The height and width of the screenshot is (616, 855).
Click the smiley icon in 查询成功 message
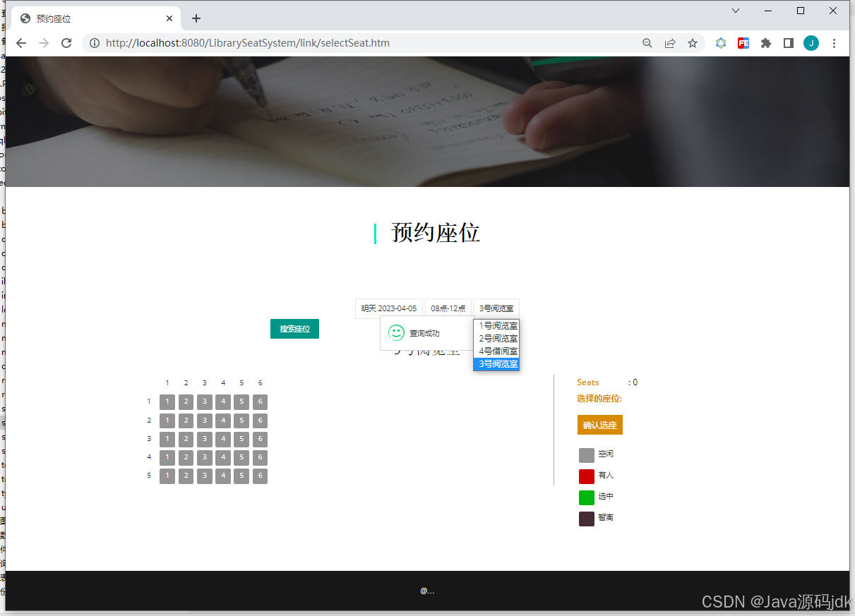pyautogui.click(x=397, y=333)
